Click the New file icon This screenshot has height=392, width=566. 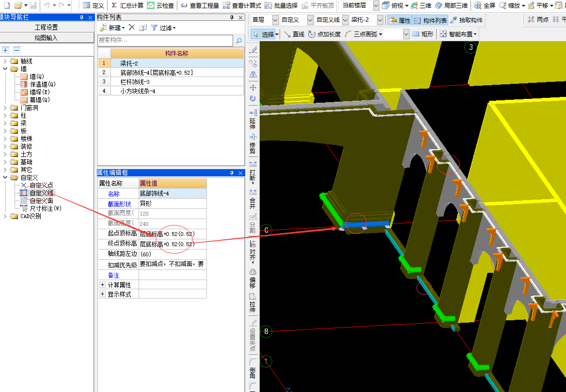(7, 5)
